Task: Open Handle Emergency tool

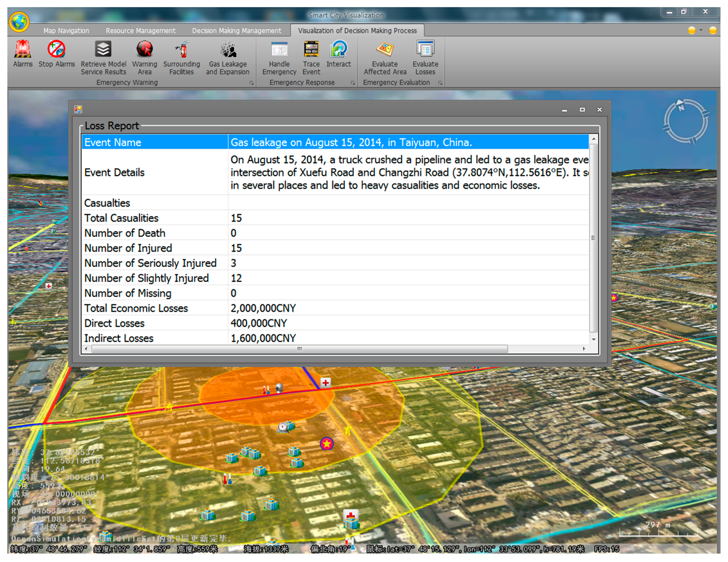Action: [279, 49]
